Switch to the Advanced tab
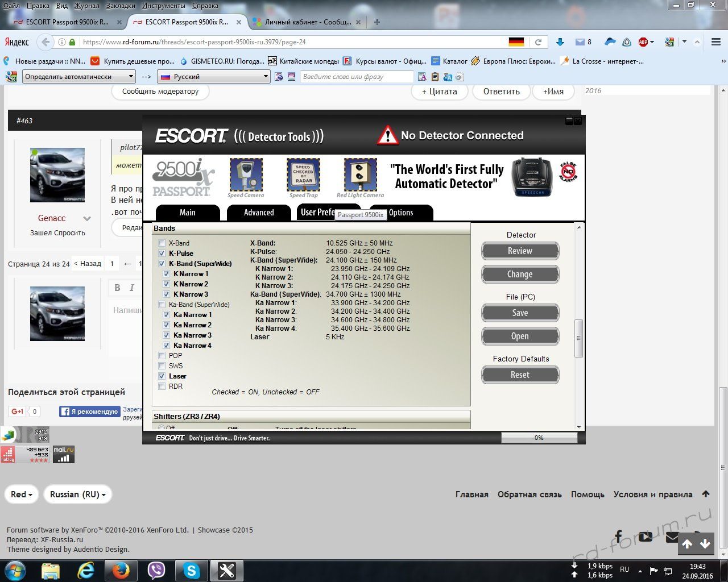Image resolution: width=728 pixels, height=582 pixels. pyautogui.click(x=259, y=213)
